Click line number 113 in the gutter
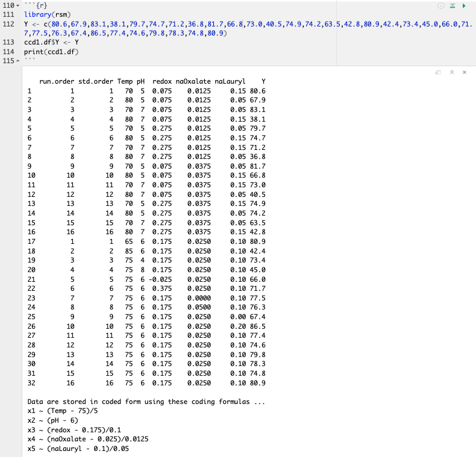 coord(8,43)
